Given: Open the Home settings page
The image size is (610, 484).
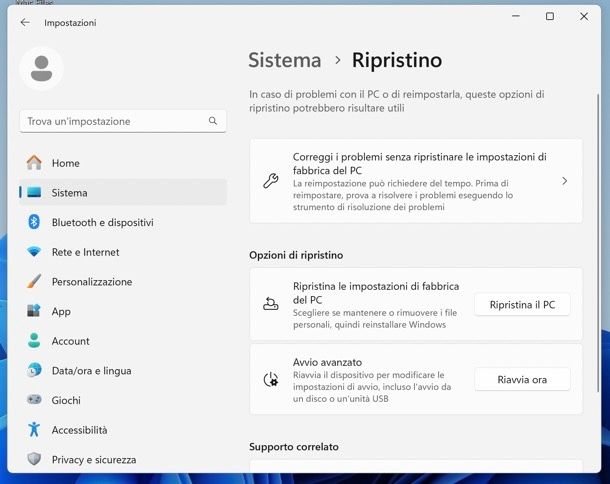Looking at the screenshot, I should click(123, 163).
